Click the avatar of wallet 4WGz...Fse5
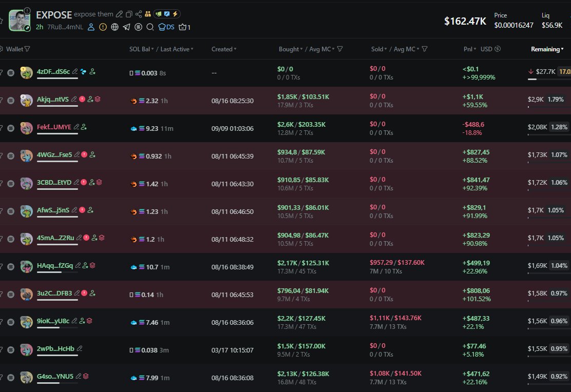Image resolution: width=571 pixels, height=392 pixels. point(26,156)
